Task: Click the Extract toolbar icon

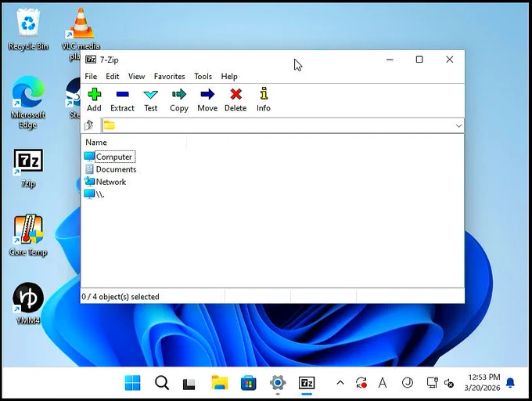Action: click(x=122, y=99)
